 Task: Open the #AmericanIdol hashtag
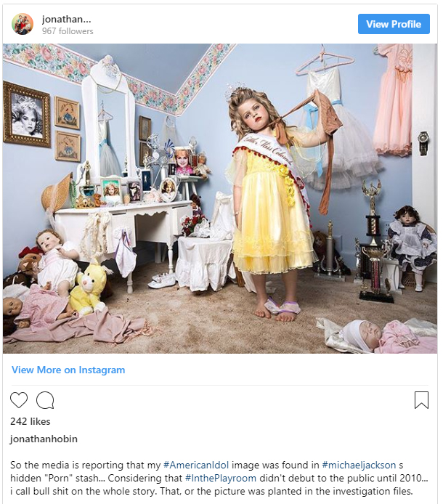point(196,465)
